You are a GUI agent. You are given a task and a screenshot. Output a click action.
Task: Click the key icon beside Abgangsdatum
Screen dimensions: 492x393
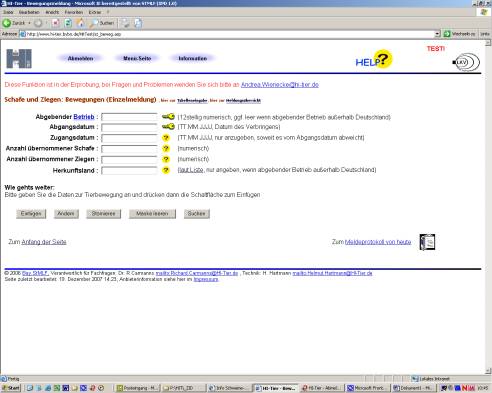click(x=168, y=127)
